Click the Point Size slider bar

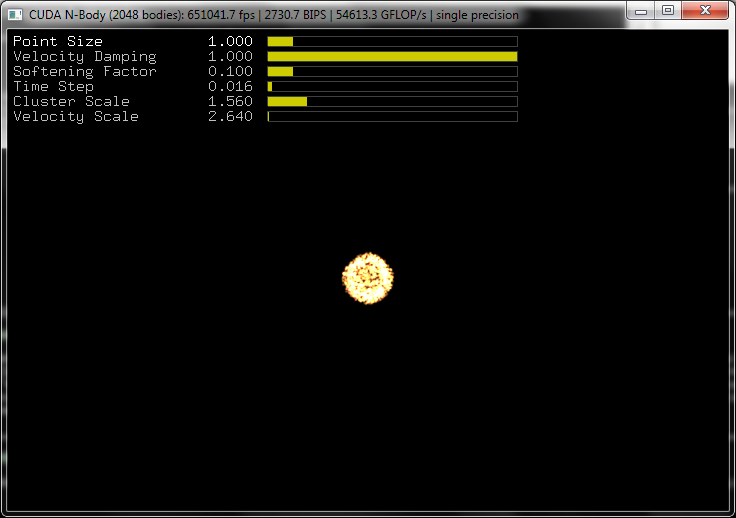pyautogui.click(x=392, y=42)
